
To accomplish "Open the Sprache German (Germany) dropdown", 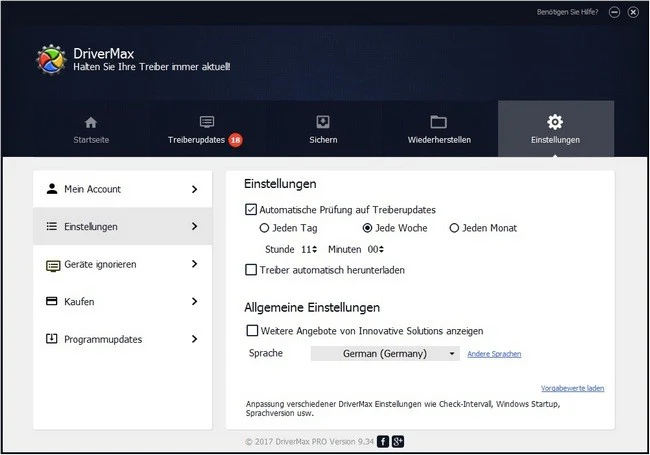I will coord(385,353).
